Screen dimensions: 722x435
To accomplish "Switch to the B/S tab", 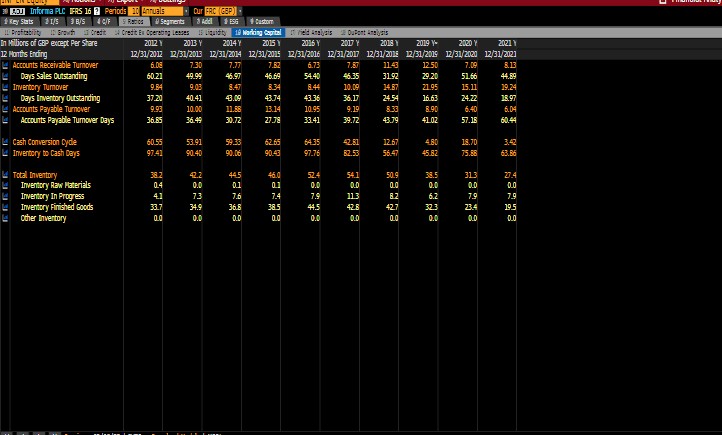I will [78, 22].
